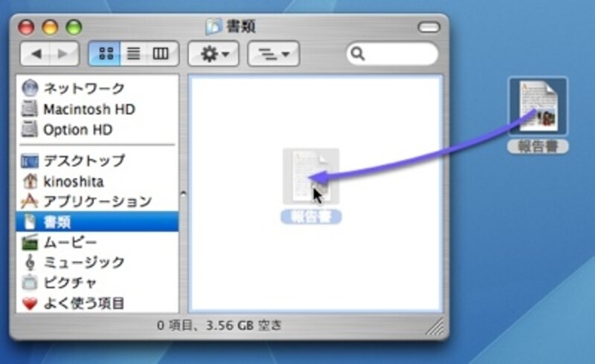This screenshot has height=364, width=595.
Task: Select the 書類 sidebar item
Action: pos(97,221)
